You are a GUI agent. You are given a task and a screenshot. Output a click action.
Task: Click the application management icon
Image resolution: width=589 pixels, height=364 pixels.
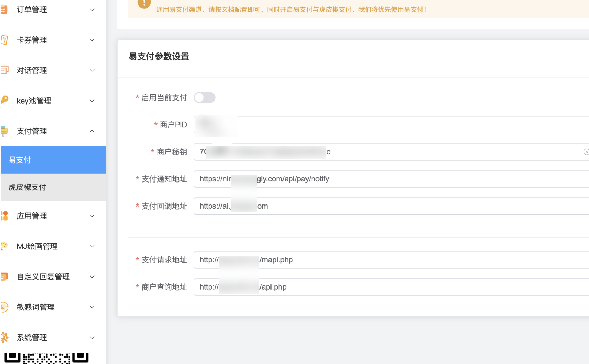[x=4, y=216]
